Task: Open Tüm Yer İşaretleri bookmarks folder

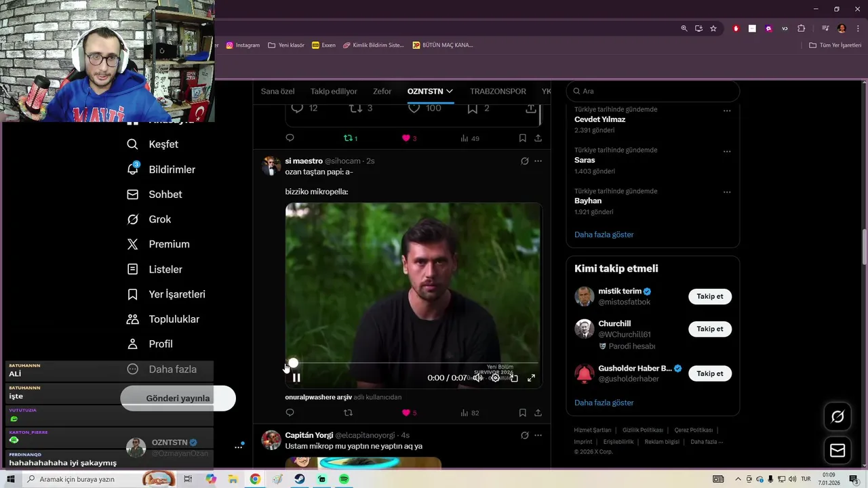Action: tap(835, 45)
